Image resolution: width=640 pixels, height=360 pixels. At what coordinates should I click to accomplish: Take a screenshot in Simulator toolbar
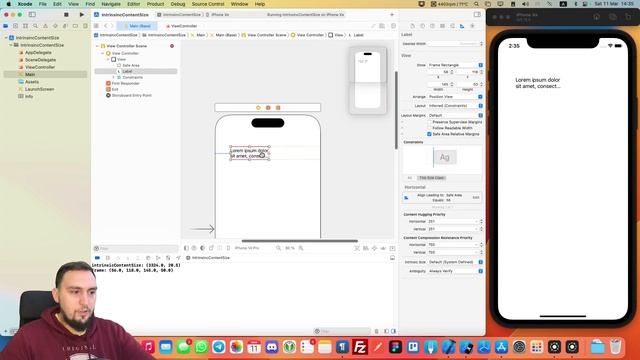pyautogui.click(x=613, y=17)
